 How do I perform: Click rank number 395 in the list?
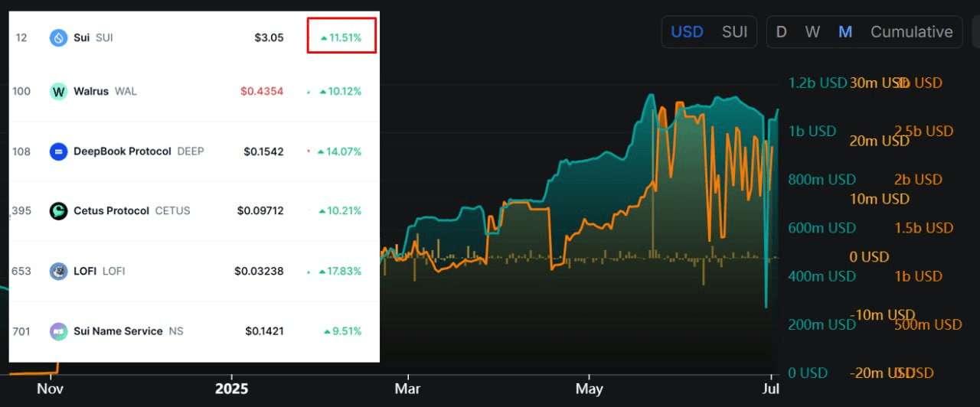coord(21,211)
